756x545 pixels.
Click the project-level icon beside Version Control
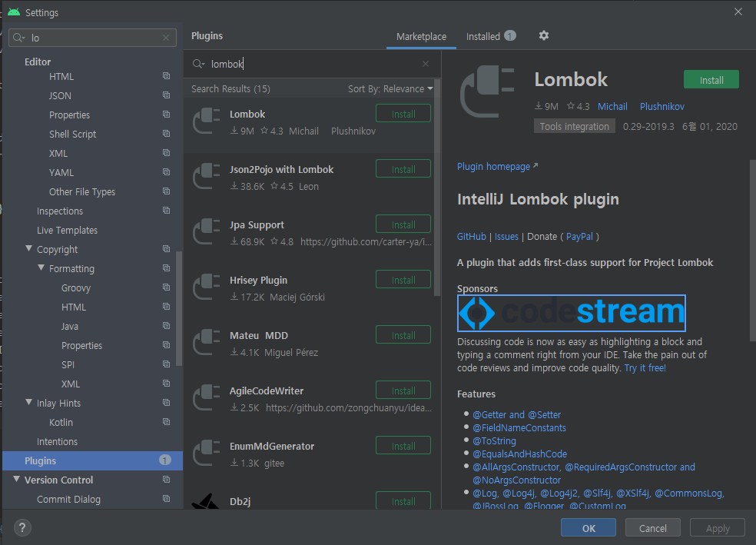[167, 480]
